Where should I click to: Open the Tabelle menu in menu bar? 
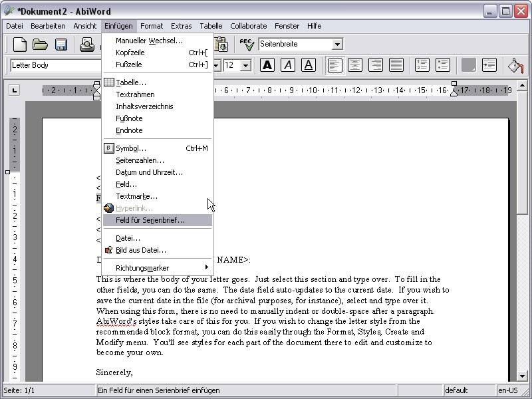click(x=211, y=26)
